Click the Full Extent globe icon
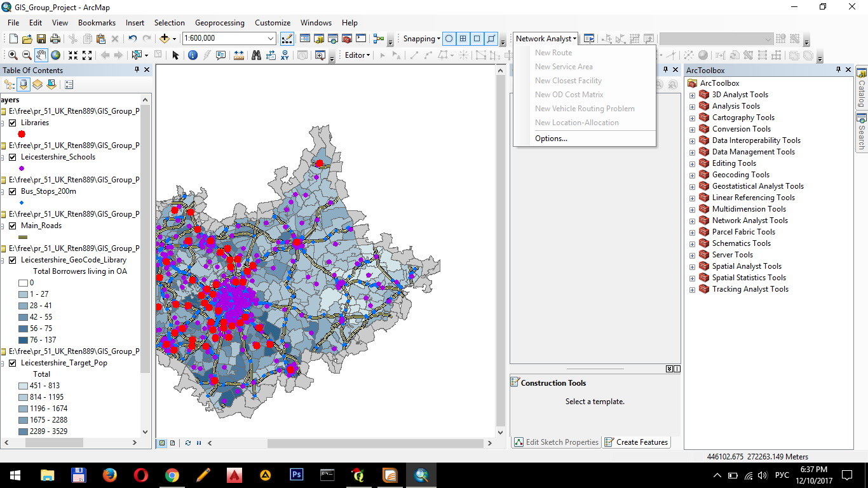 point(56,55)
